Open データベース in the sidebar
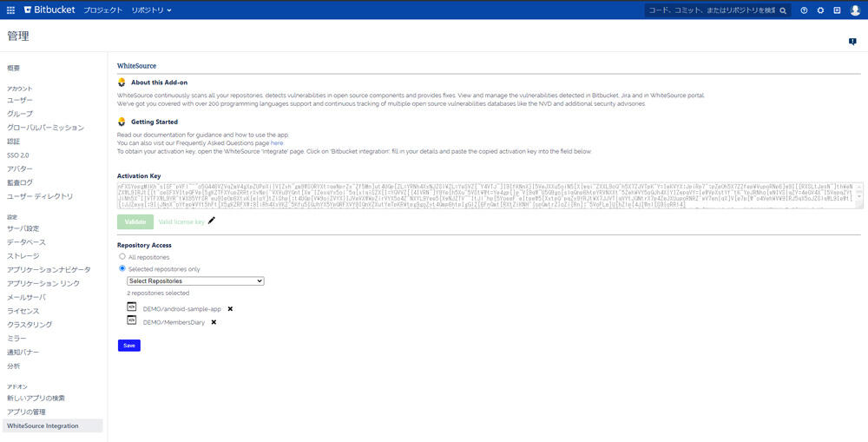This screenshot has width=868, height=442. (x=27, y=242)
